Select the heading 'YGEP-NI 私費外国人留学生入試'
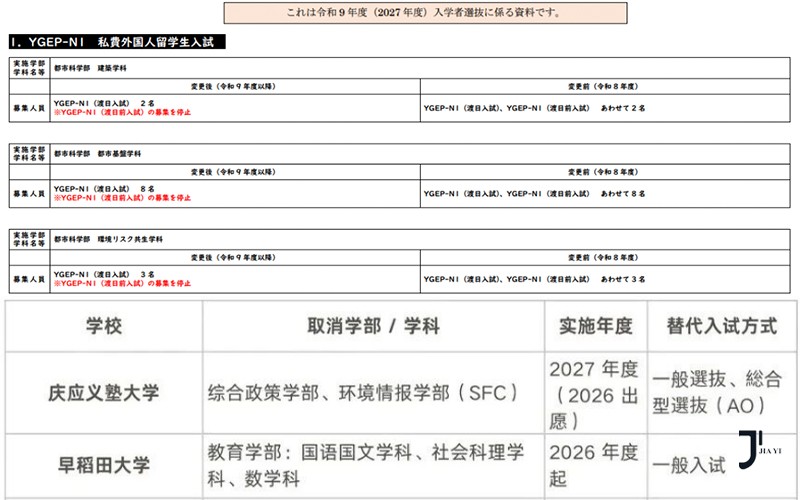This screenshot has height=500, width=800. (x=117, y=42)
